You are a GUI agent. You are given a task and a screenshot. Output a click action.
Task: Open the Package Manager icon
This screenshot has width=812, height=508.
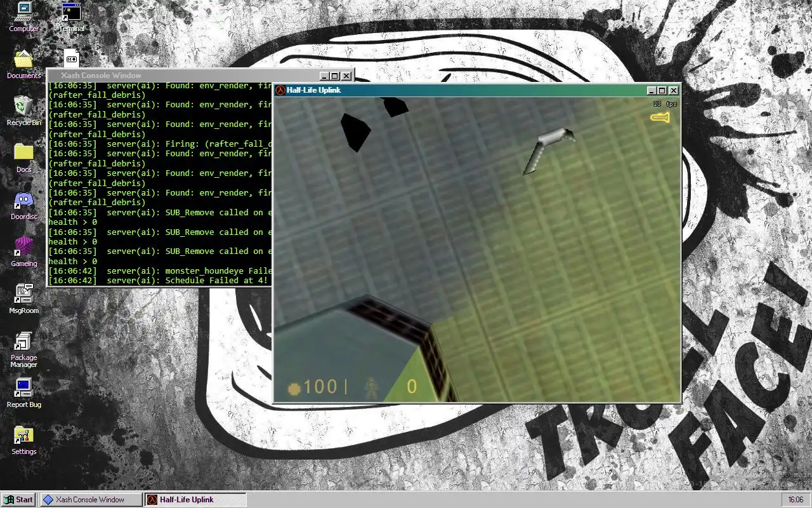tap(23, 349)
